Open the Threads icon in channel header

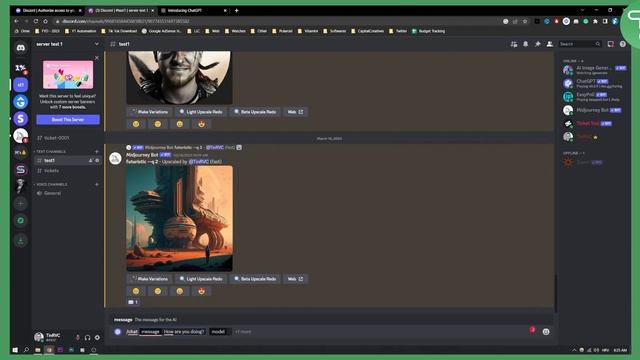pos(513,44)
